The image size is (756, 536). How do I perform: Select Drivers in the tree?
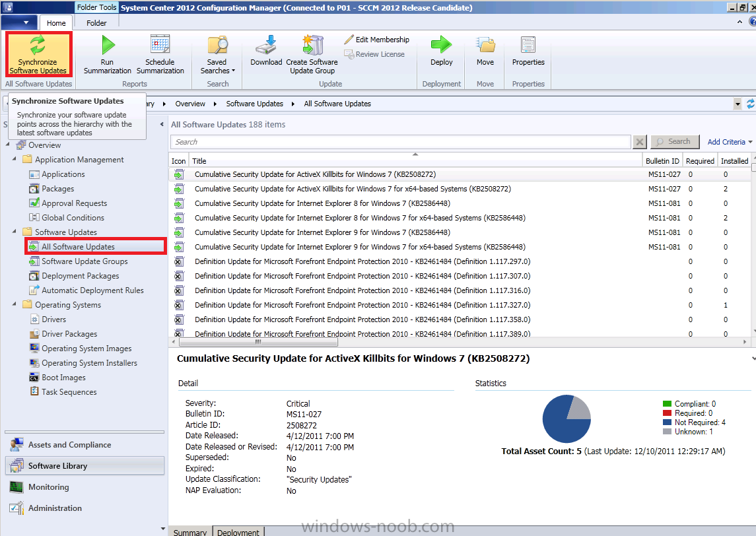coord(53,319)
